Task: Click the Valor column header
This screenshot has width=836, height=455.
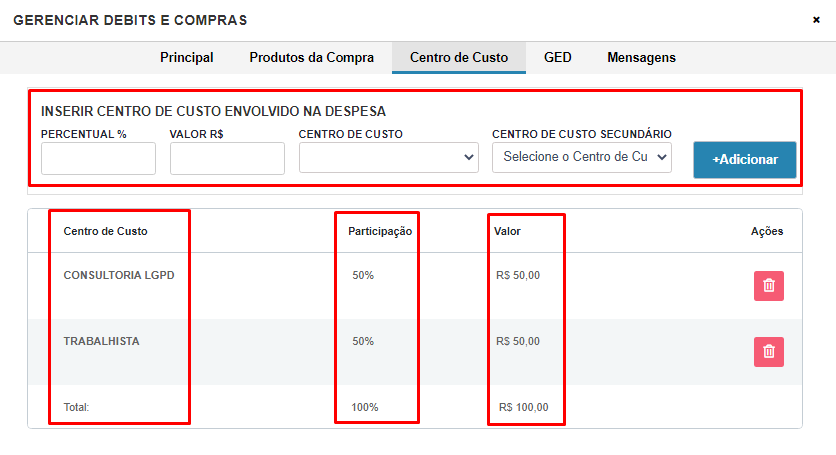Action: click(507, 232)
